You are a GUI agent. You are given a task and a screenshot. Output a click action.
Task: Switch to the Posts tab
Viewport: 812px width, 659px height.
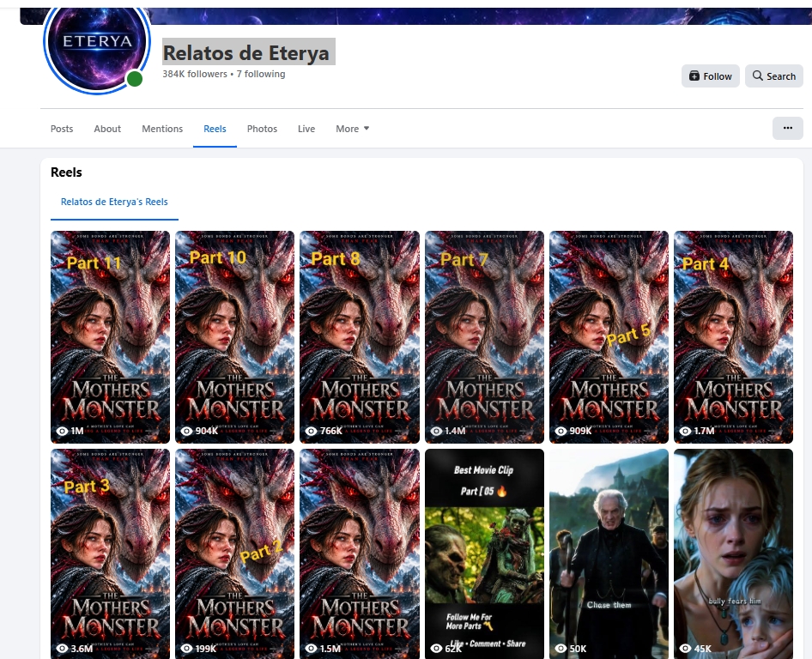(x=62, y=129)
